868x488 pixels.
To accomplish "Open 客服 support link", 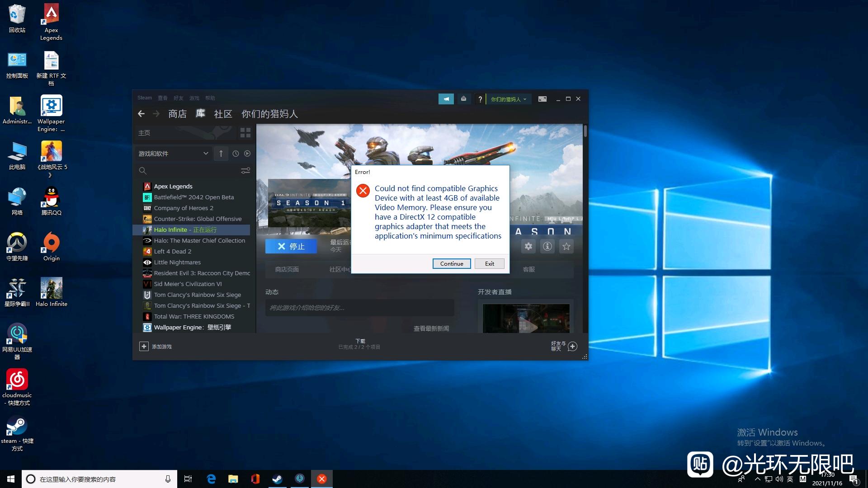I will pos(529,269).
